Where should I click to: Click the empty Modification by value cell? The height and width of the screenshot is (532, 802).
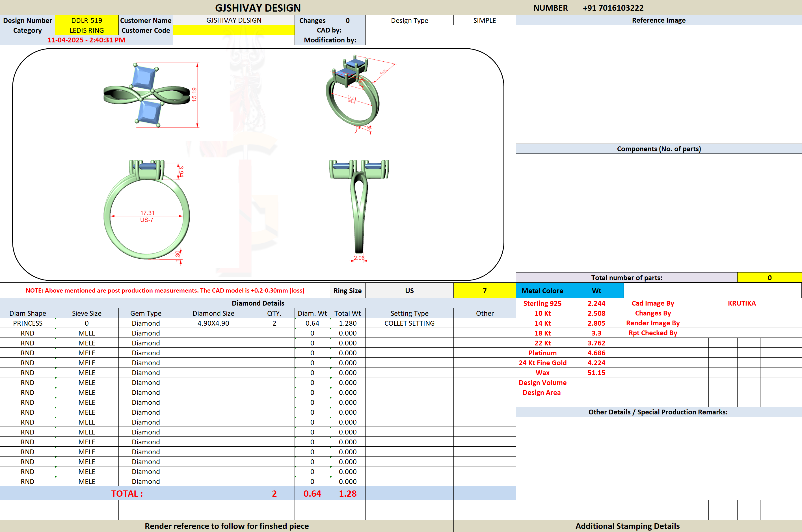pos(440,40)
